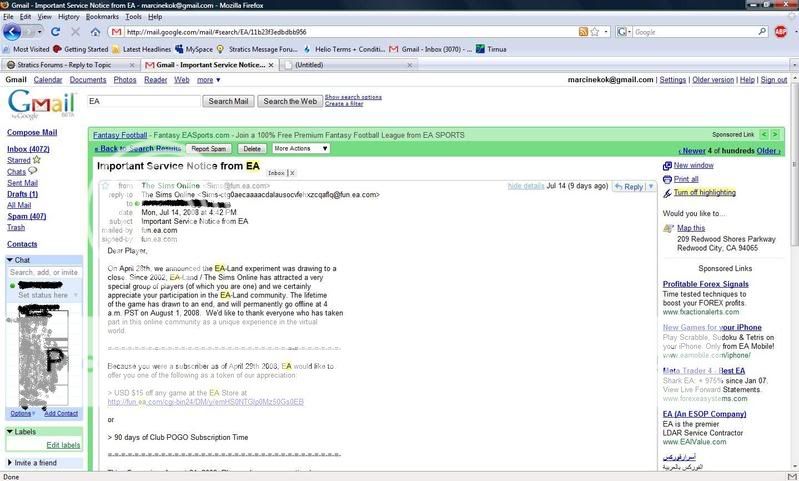The image size is (799, 481).
Task: Star this message from The Sims Online
Action: coord(105,185)
